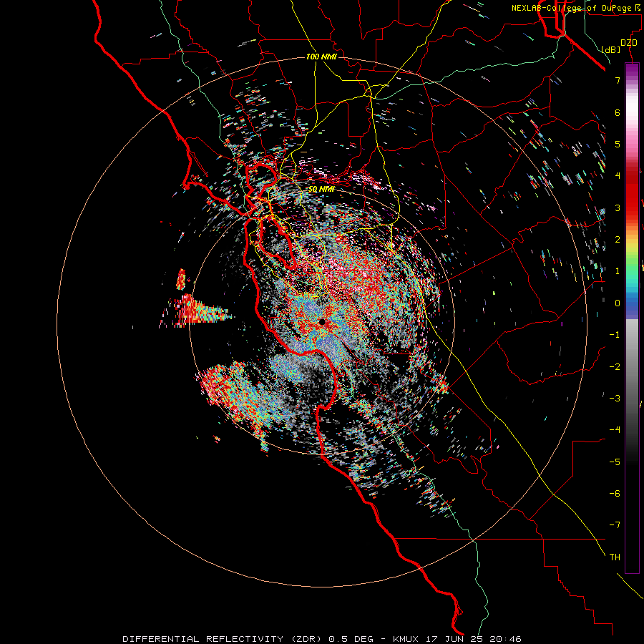
Task: Click the 100 NMI range ring label
Action: pyautogui.click(x=321, y=57)
